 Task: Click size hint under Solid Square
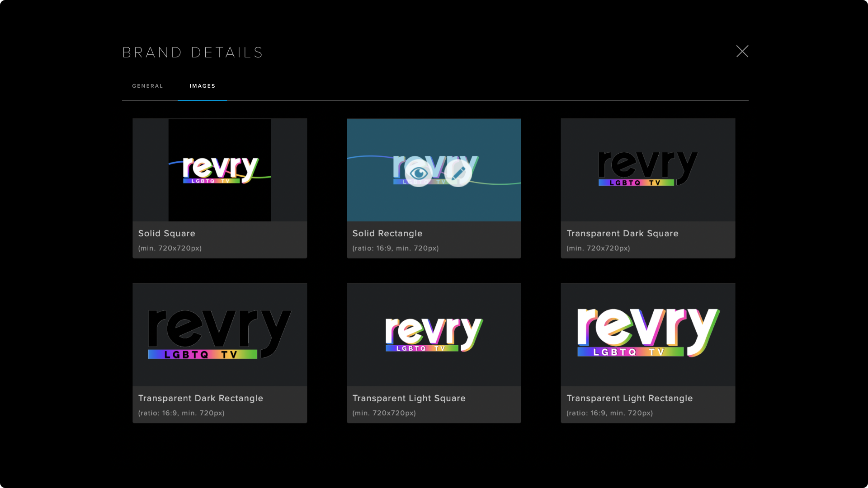(x=170, y=248)
